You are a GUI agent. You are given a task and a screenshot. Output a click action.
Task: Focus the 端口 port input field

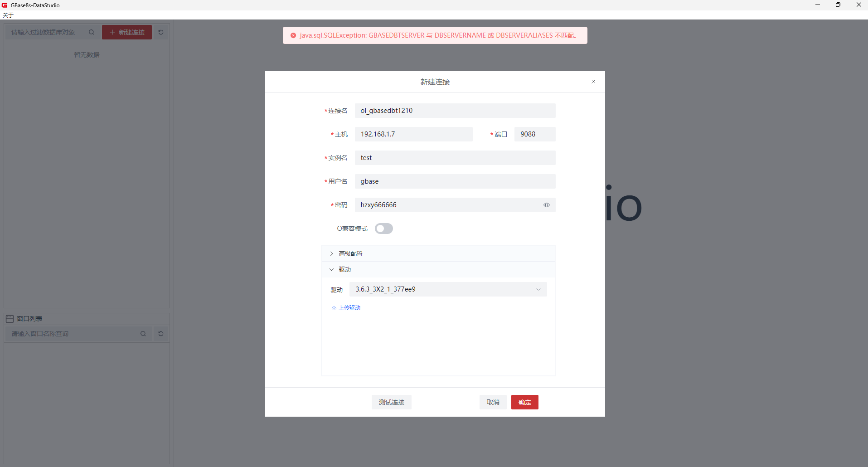(x=535, y=134)
